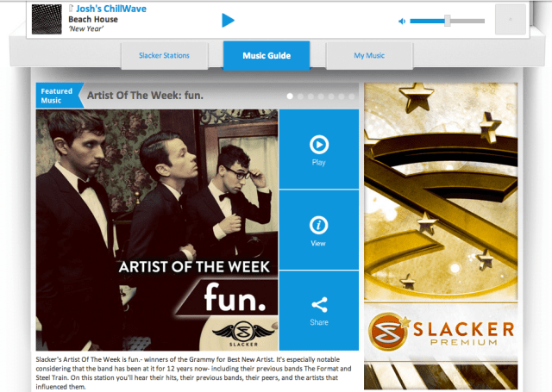Screen dimensions: 552x392
Task: Select the Music Guide tab
Action: (x=267, y=55)
